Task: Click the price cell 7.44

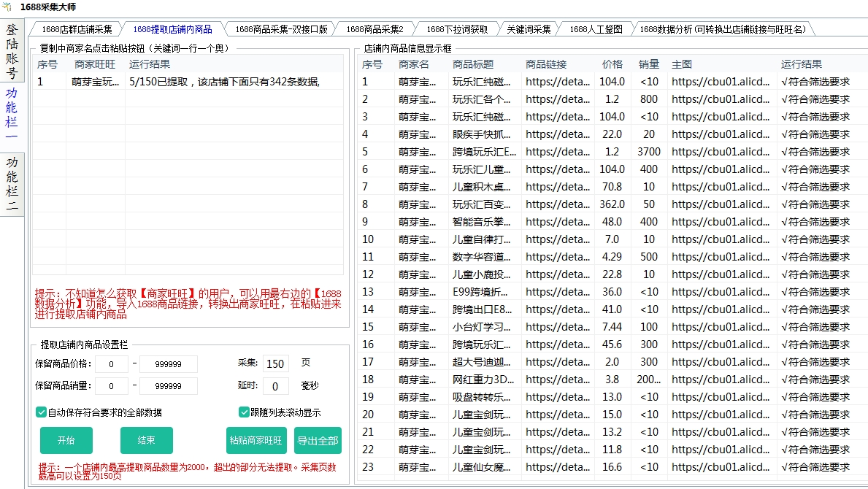Action: 612,327
